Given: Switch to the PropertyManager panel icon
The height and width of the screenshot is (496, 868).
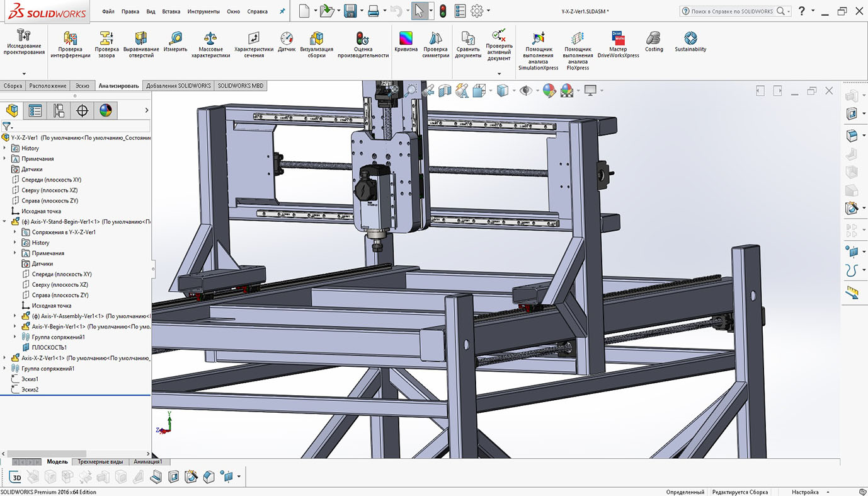Looking at the screenshot, I should point(35,111).
